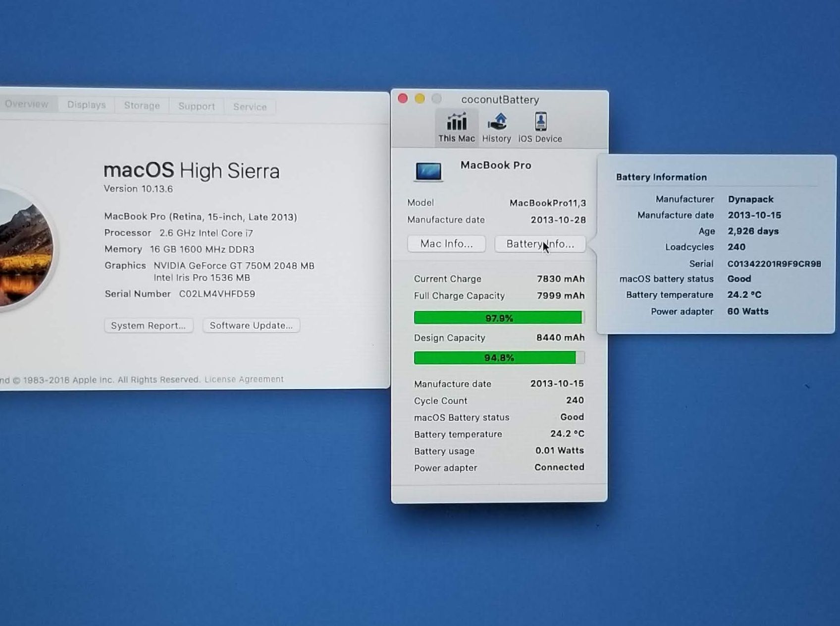Image resolution: width=840 pixels, height=626 pixels.
Task: Open System Report...
Action: 148,326
